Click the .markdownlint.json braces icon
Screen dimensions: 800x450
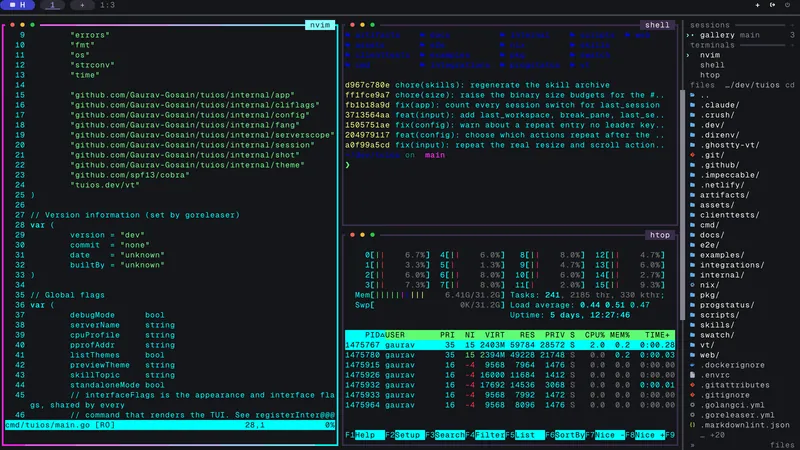click(692, 425)
